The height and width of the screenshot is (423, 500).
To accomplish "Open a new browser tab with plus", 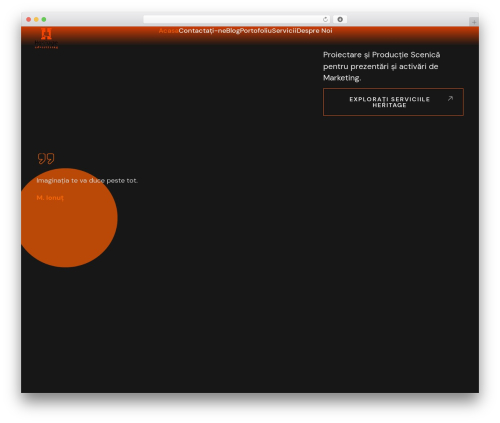I will (x=474, y=22).
